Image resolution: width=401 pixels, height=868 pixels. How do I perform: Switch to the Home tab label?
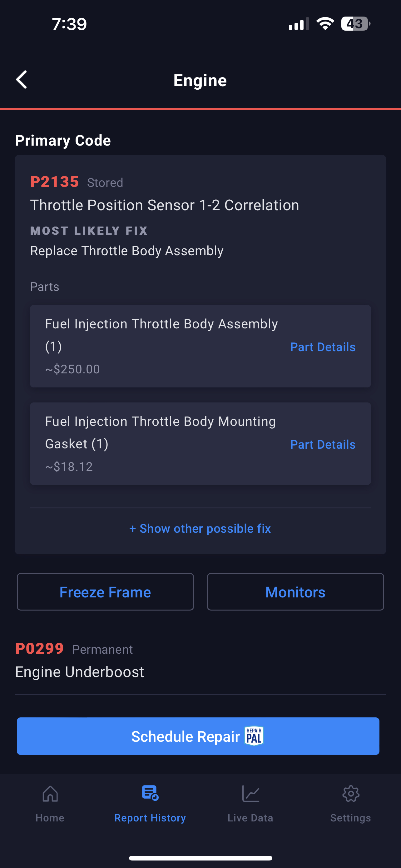tap(50, 818)
